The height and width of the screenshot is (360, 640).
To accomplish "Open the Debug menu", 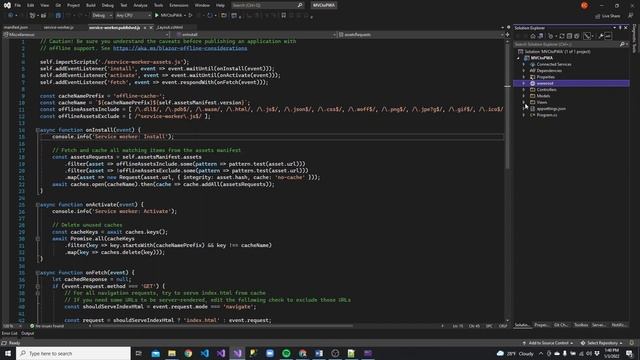I will click(108, 5).
